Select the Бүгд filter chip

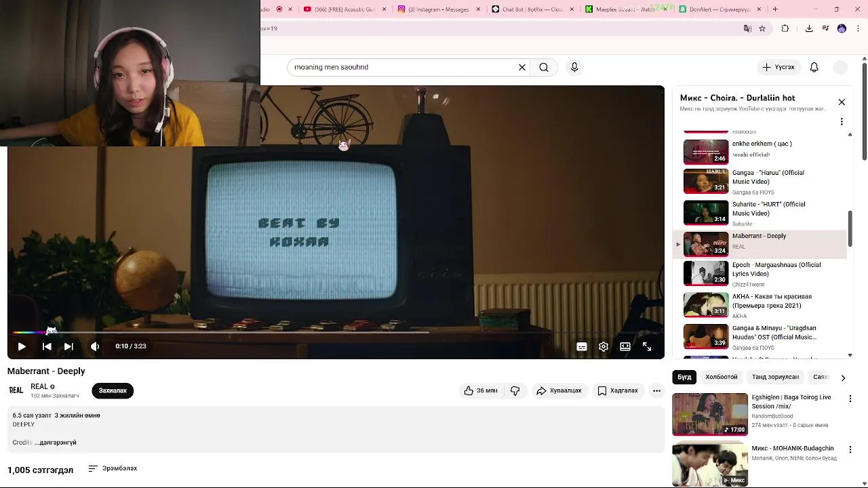coord(684,377)
